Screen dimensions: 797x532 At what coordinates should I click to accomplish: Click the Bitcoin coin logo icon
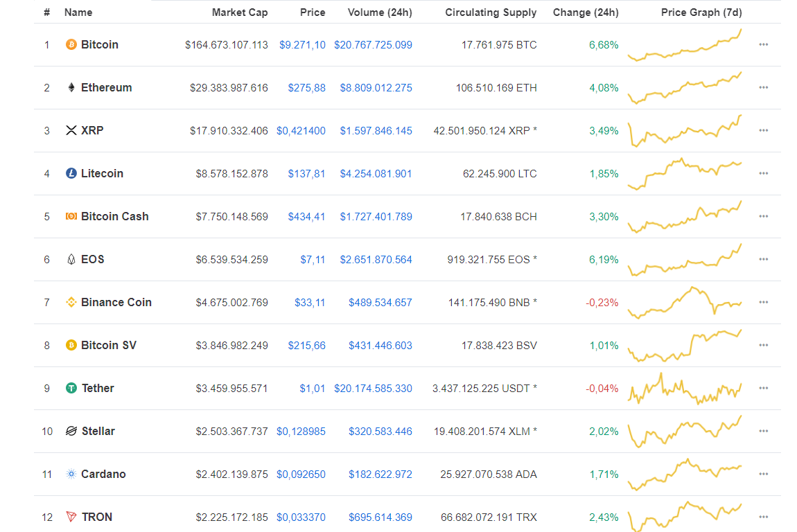[x=71, y=45]
